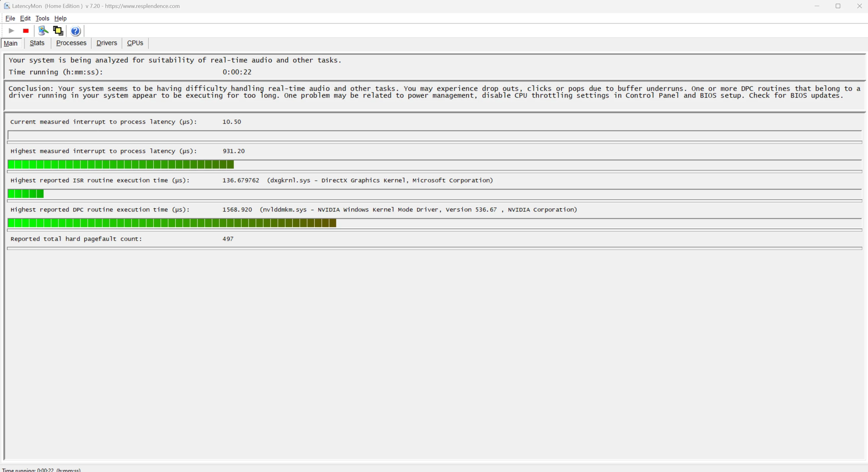Switch to the Processes tab
868x472 pixels.
coord(71,43)
